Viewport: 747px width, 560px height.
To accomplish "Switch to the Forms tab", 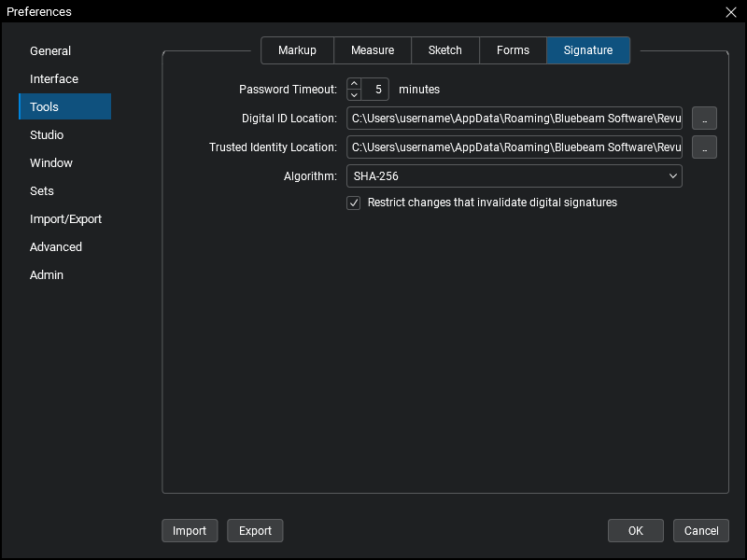I will click(x=513, y=50).
